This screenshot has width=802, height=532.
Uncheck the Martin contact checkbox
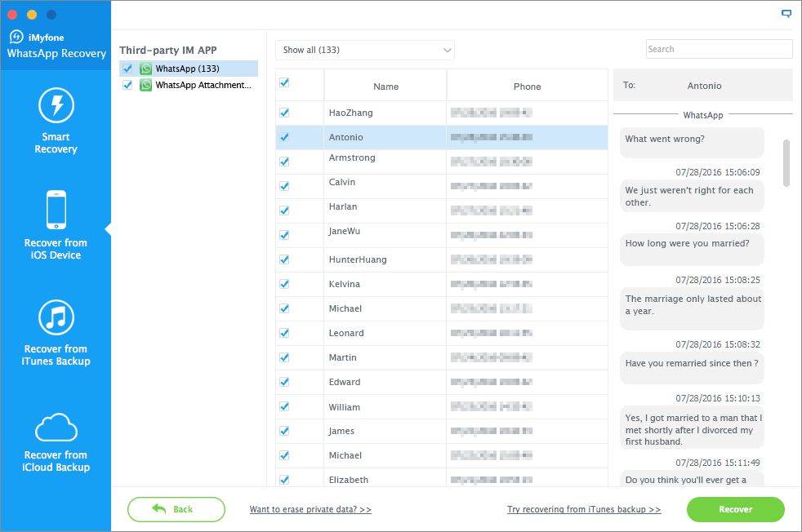[x=284, y=357]
